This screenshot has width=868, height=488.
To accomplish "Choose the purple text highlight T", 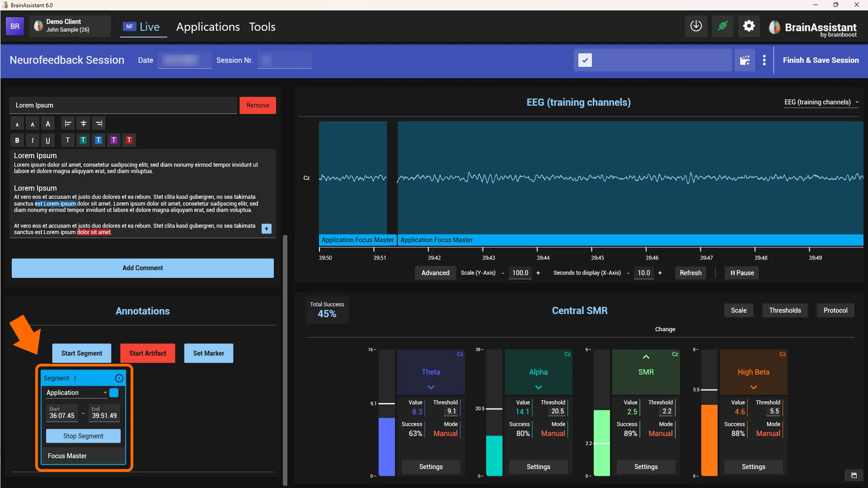I will click(x=114, y=140).
